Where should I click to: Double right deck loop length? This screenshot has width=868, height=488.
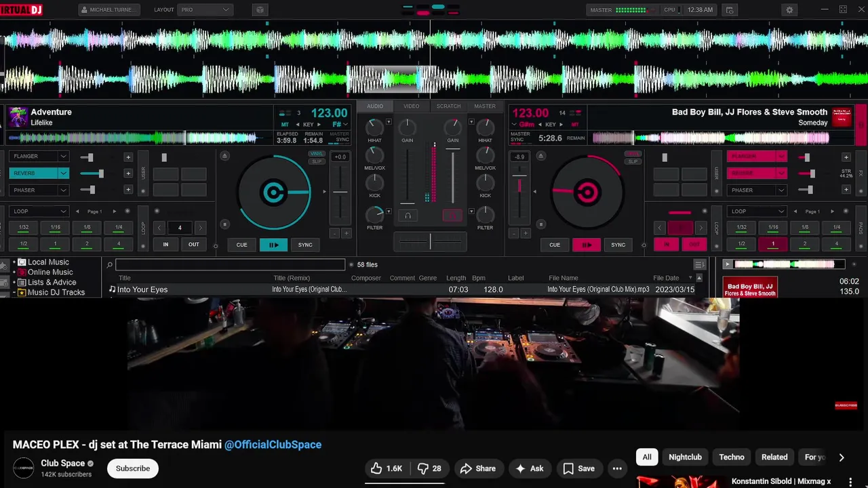701,228
